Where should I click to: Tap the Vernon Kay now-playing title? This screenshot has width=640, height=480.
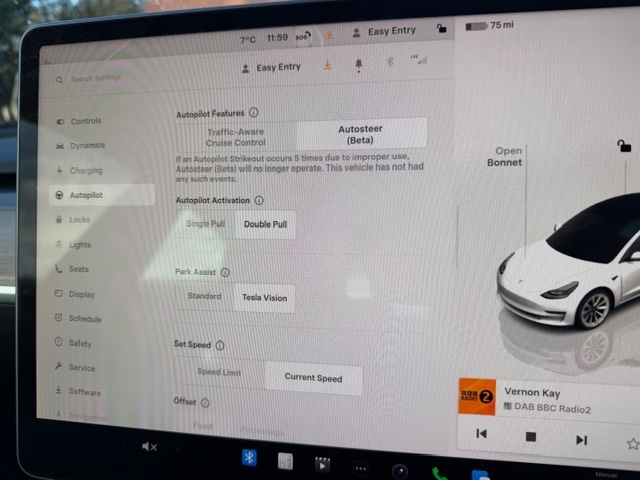tap(532, 393)
